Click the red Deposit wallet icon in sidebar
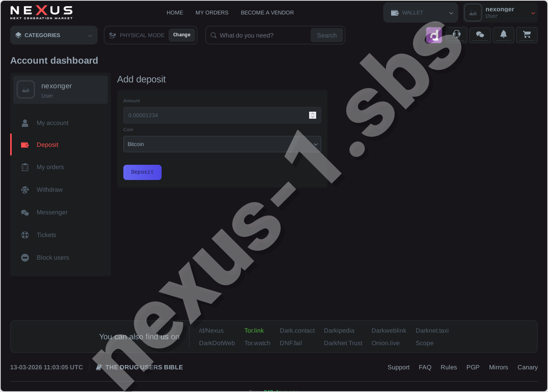The height and width of the screenshot is (392, 548). [x=25, y=145]
